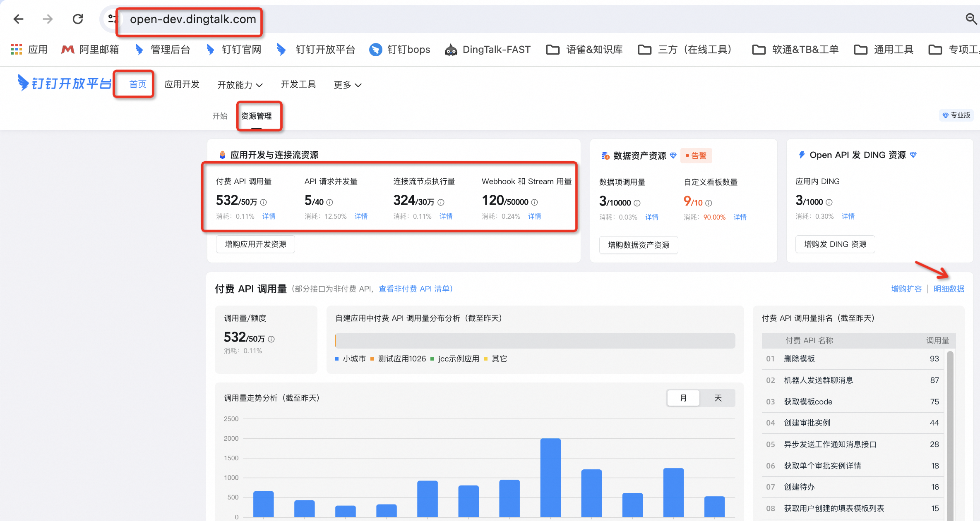Open 详情 link under Webhook 和 Stream 用量

(x=534, y=216)
